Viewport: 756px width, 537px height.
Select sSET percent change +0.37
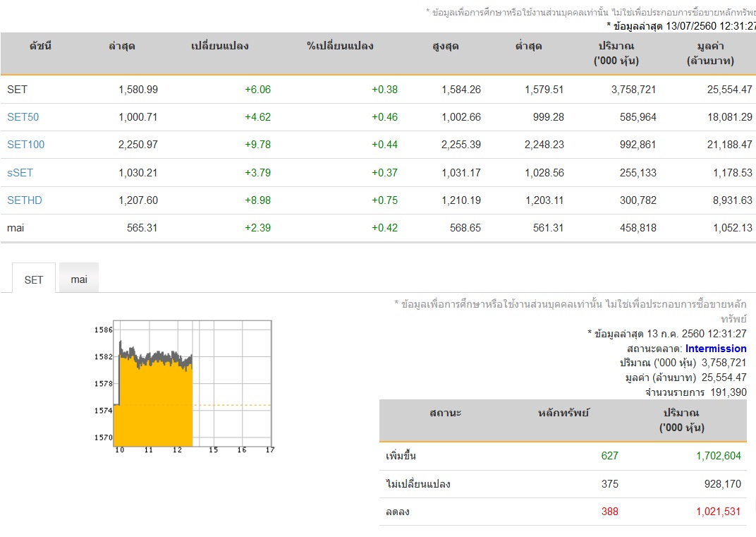(384, 172)
